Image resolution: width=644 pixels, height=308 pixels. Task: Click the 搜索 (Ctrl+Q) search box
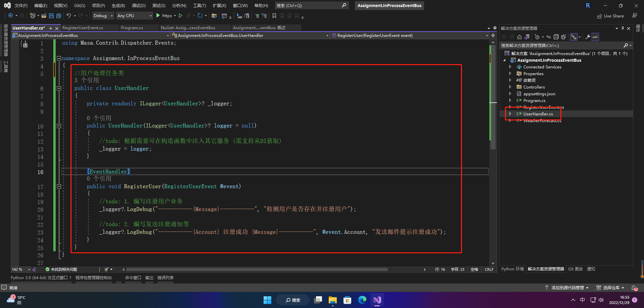pos(311,5)
